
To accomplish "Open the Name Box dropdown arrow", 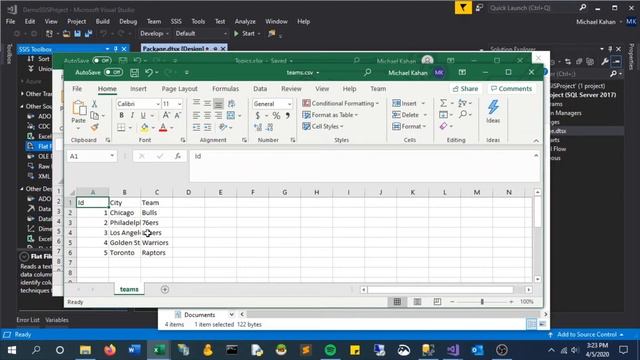I will click(112, 156).
